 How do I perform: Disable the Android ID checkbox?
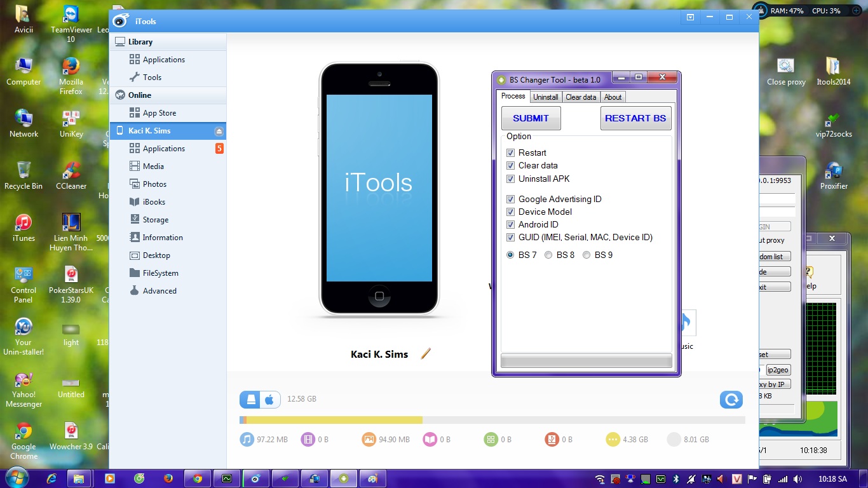510,225
